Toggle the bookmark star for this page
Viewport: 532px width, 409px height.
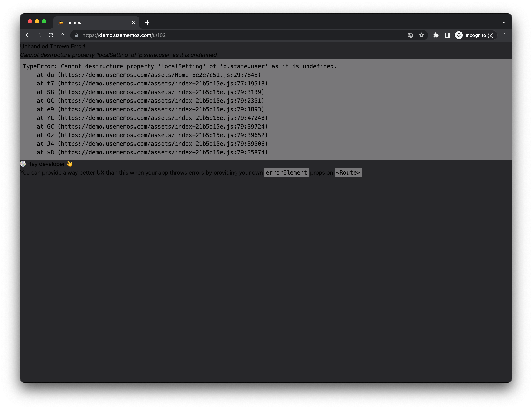pos(421,35)
